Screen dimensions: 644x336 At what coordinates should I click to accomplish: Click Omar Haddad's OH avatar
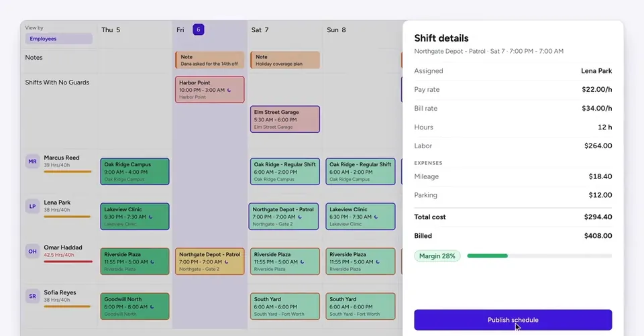32,251
